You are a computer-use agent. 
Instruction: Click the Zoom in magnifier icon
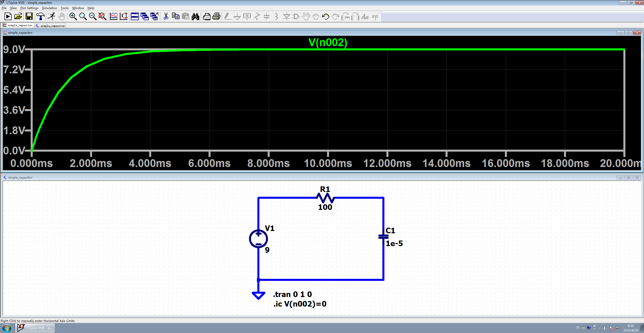tap(73, 17)
